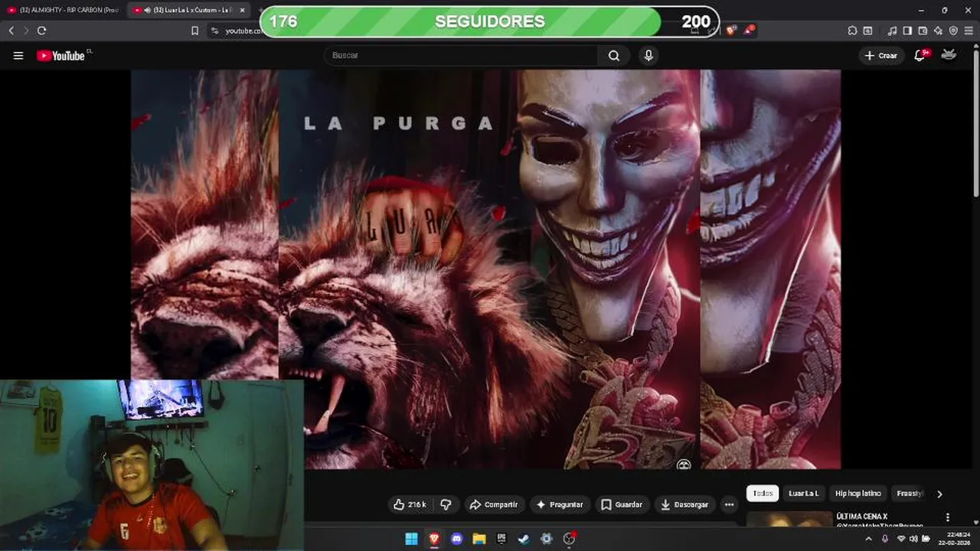980x551 pixels.
Task: Open the YouTube hamburger guide menu
Action: [18, 56]
